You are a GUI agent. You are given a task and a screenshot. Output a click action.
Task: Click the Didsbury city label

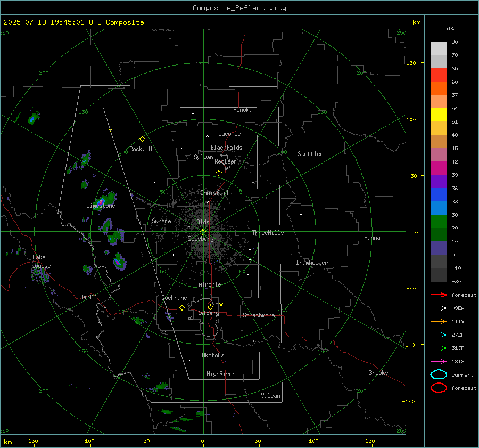click(x=201, y=239)
